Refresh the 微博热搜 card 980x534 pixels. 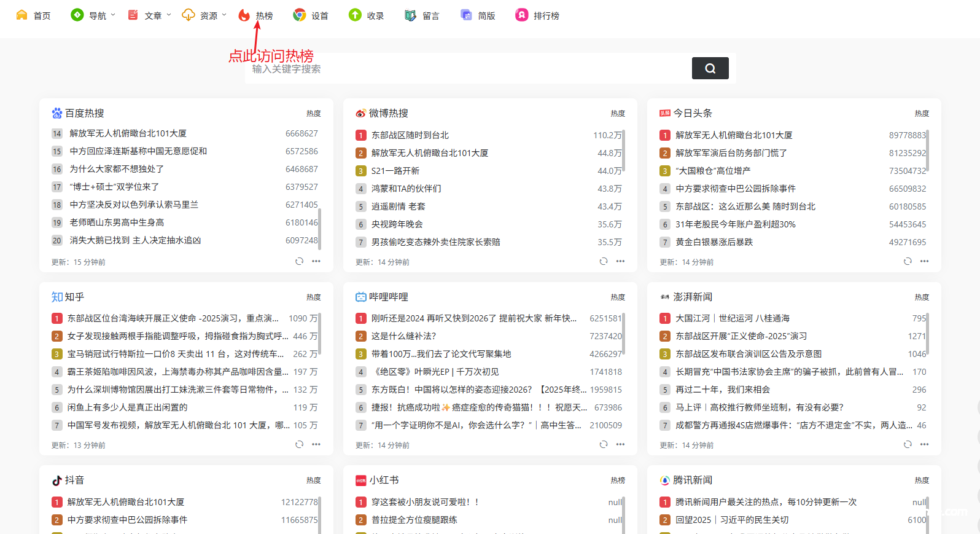[604, 261]
